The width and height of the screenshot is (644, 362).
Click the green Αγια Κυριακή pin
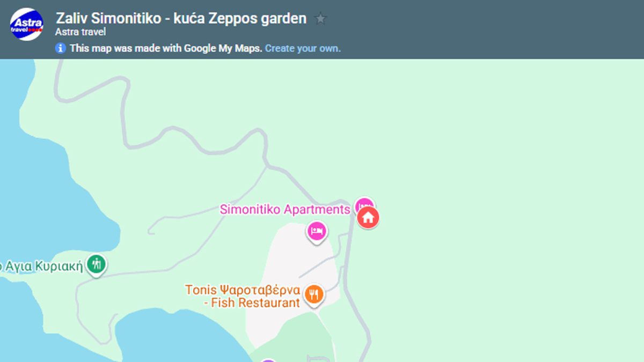[97, 264]
